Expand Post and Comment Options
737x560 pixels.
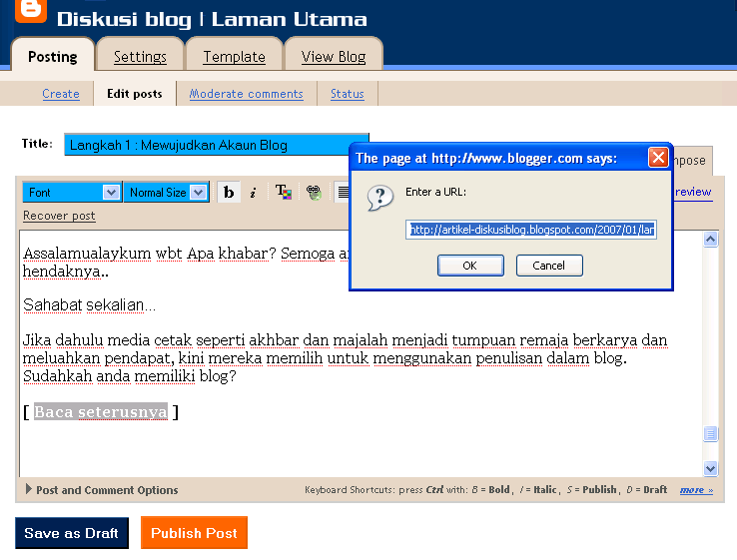(x=102, y=490)
